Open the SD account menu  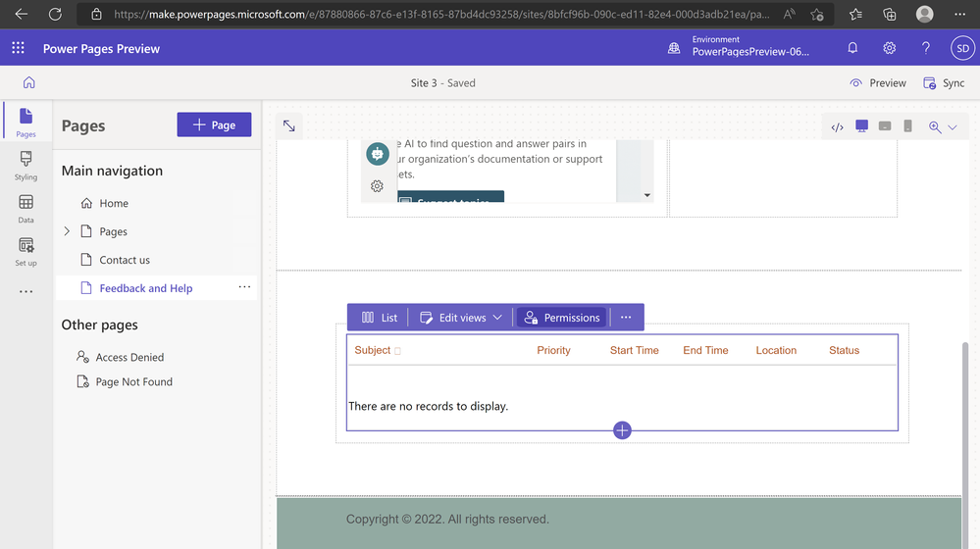tap(962, 48)
